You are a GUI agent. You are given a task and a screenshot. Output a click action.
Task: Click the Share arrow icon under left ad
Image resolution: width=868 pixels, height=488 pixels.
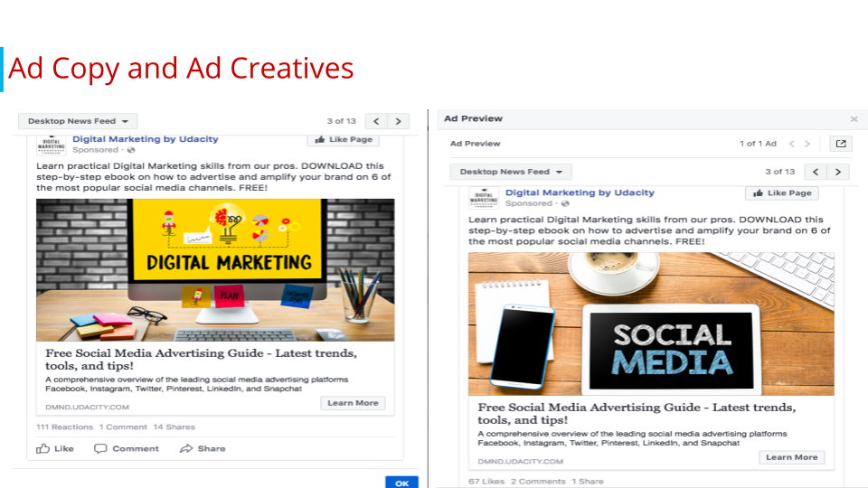[186, 449]
